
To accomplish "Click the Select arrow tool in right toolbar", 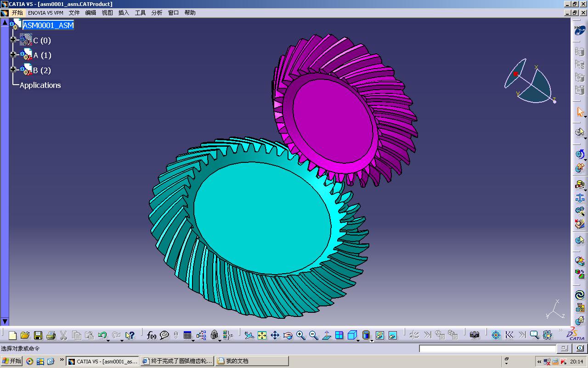I will click(580, 112).
